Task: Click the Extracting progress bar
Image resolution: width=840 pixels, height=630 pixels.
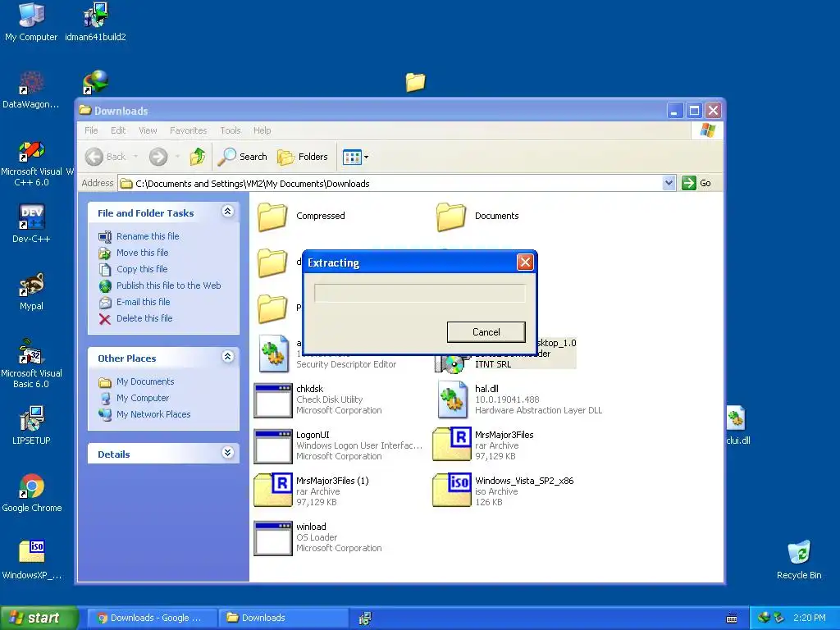Action: (419, 293)
